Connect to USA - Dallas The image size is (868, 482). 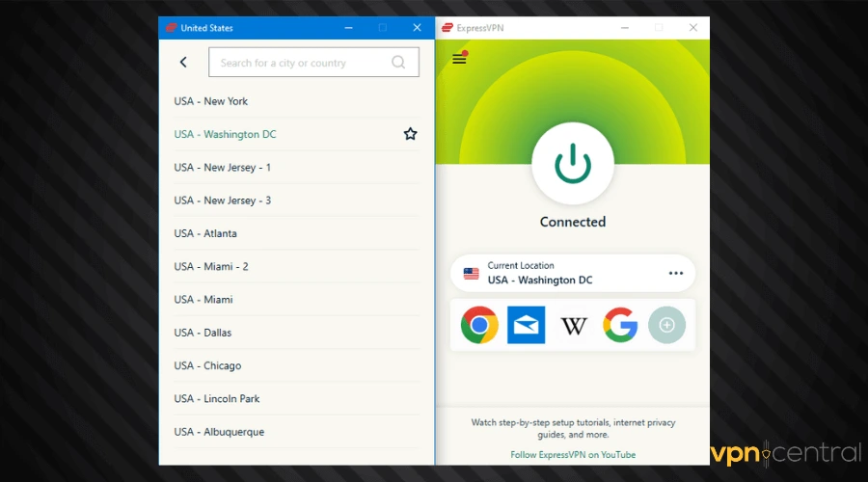tap(296, 333)
